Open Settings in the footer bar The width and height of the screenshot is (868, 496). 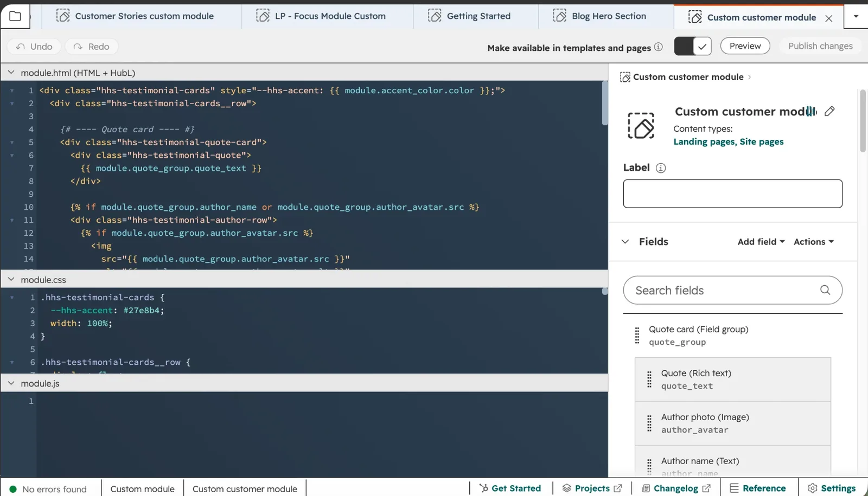(x=832, y=488)
